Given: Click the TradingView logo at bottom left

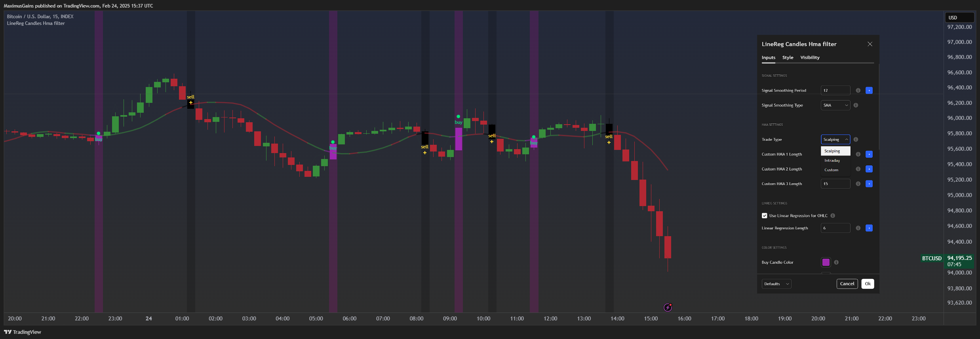Looking at the screenshot, I should point(23,332).
